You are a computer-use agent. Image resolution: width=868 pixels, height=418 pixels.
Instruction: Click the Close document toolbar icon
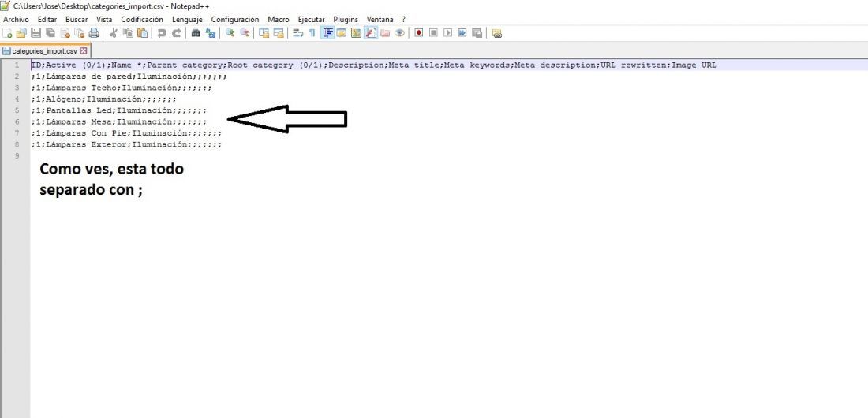pos(65,33)
